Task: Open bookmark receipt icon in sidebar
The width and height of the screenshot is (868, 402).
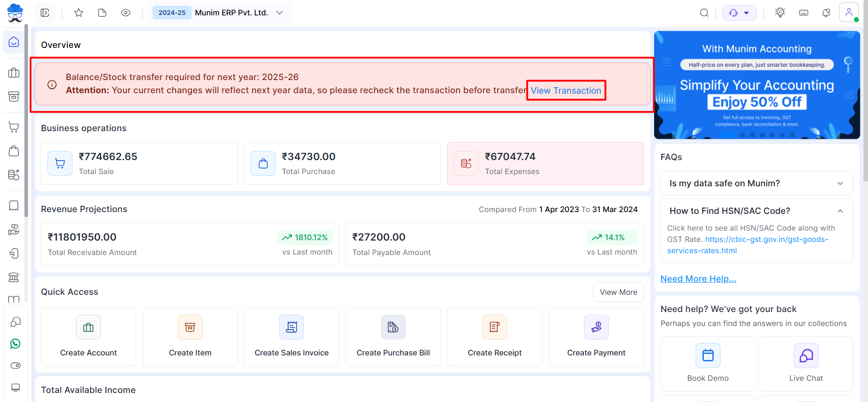Action: (14, 206)
